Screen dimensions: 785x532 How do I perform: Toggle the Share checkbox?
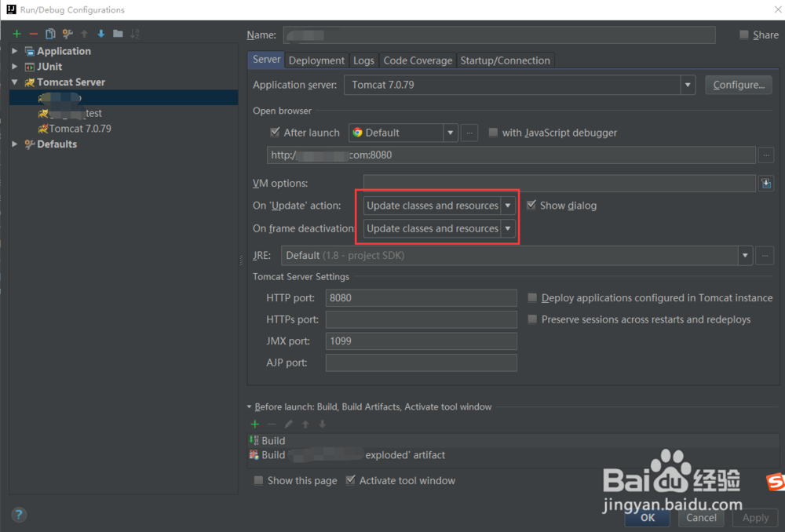(744, 35)
